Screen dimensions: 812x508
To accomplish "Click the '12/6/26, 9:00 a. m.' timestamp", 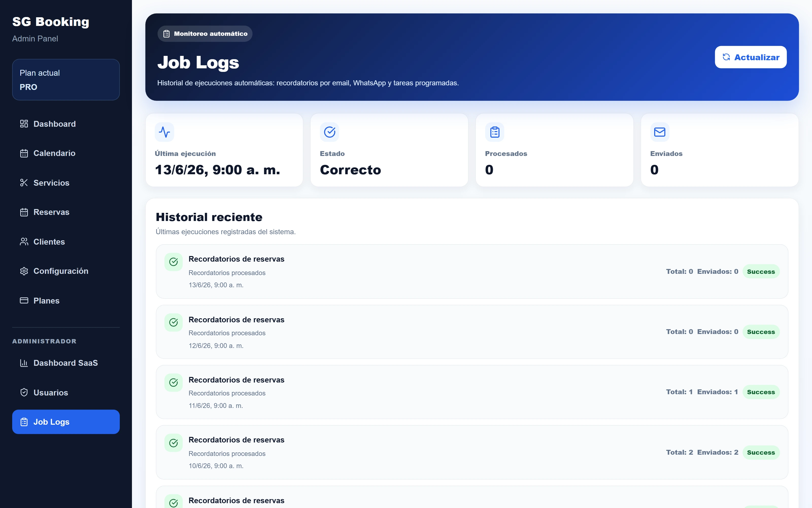I will point(216,345).
